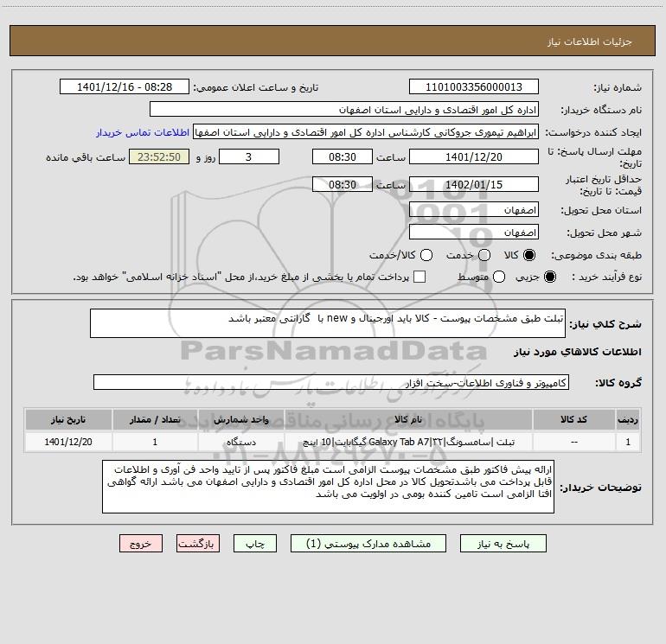Click the ردیف column header
Viewport: 666px width, 644px height.
pyautogui.click(x=628, y=420)
